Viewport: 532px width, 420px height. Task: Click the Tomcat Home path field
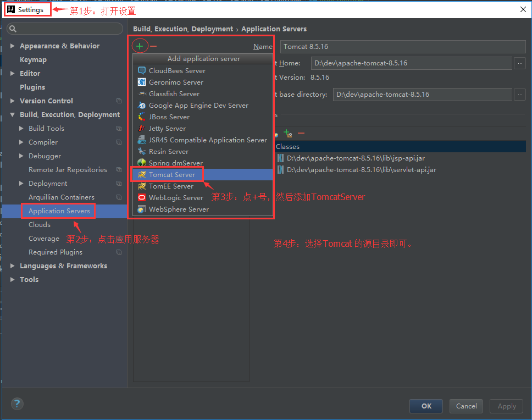point(411,63)
